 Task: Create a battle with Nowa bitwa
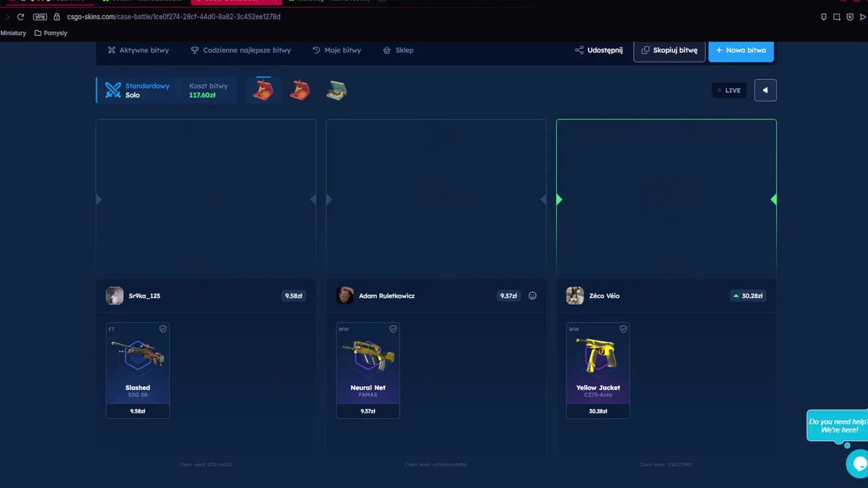(741, 50)
